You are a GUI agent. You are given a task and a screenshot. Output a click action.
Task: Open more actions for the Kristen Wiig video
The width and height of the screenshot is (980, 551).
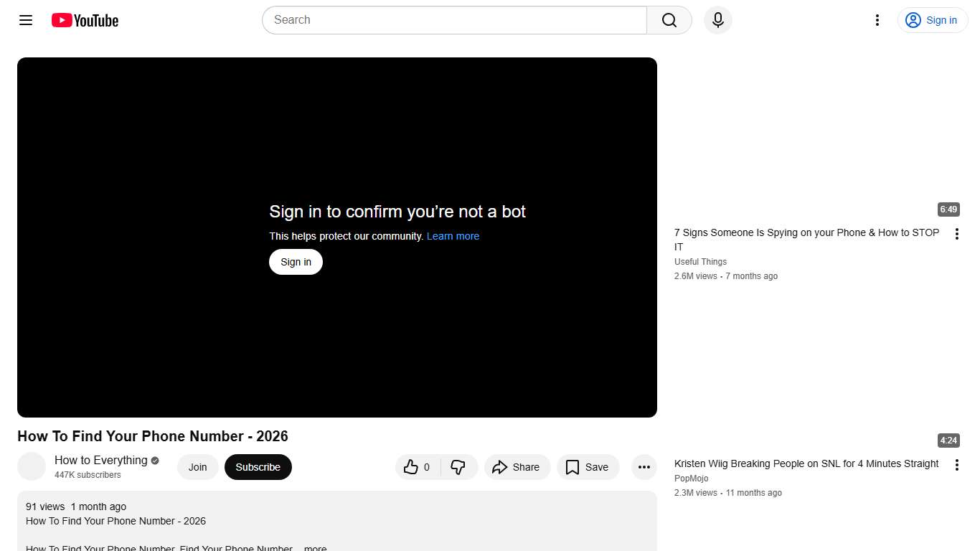point(957,464)
